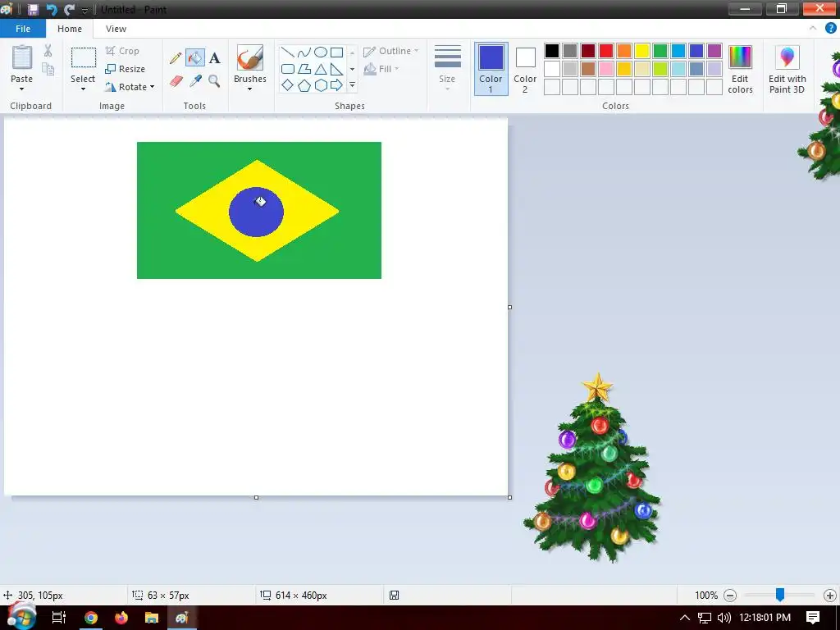Viewport: 840px width, 630px height.
Task: Choose the Line shape
Action: 288,52
